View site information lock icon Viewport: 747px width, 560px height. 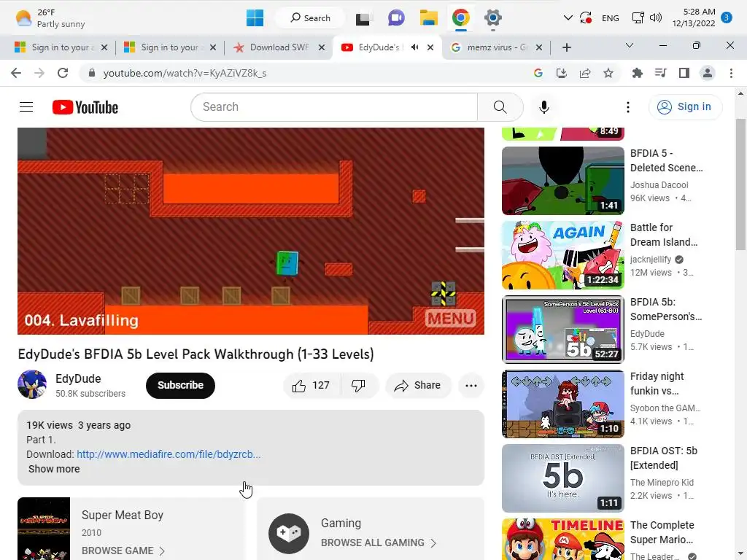[92, 73]
